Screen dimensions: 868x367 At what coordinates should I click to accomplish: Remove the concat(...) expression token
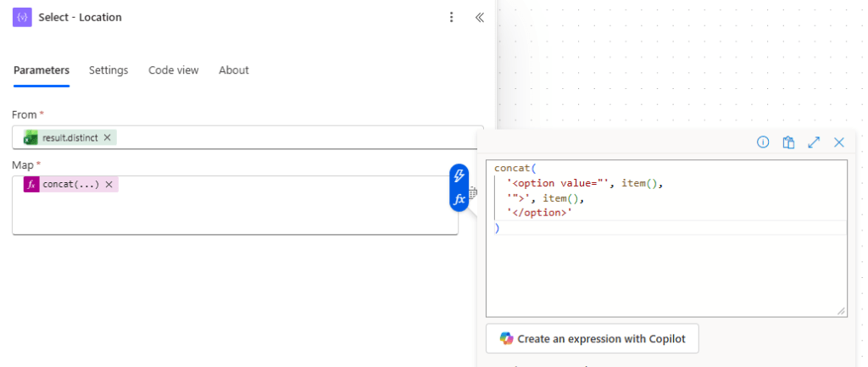(x=109, y=184)
